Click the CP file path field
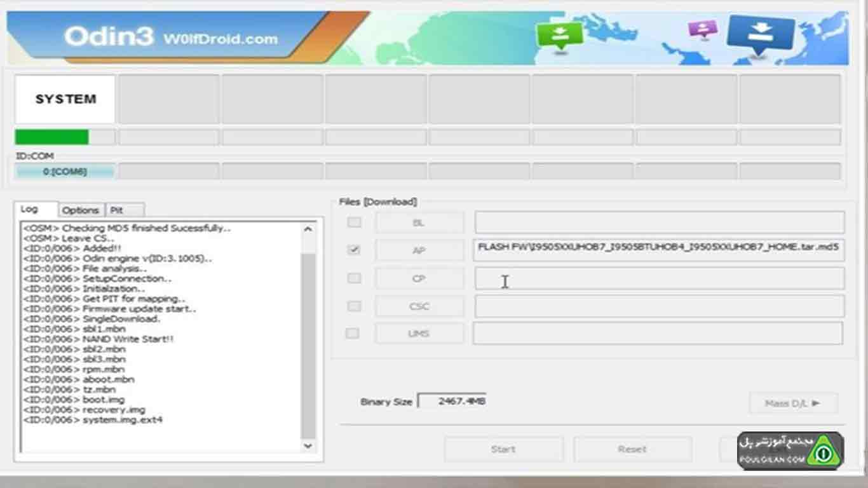The image size is (868, 488). (x=660, y=278)
